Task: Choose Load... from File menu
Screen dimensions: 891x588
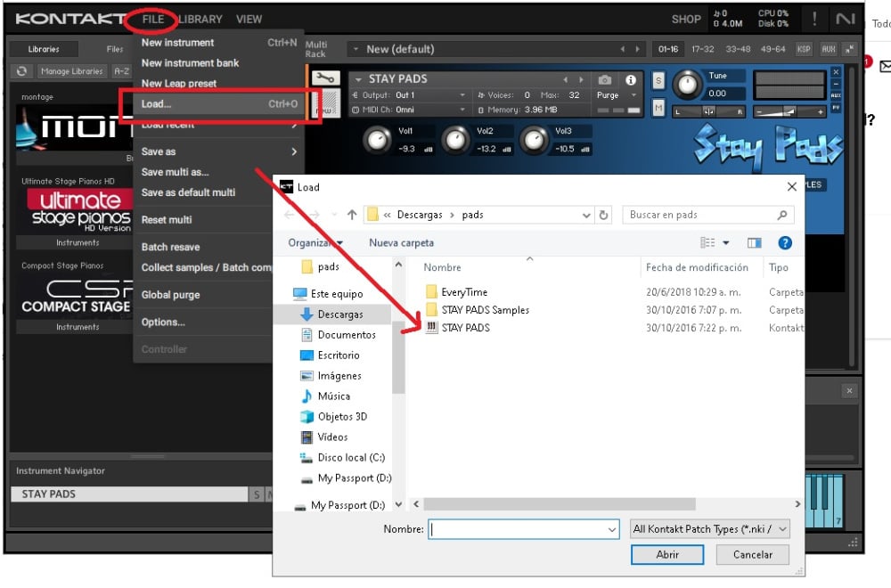Action: coord(219,104)
